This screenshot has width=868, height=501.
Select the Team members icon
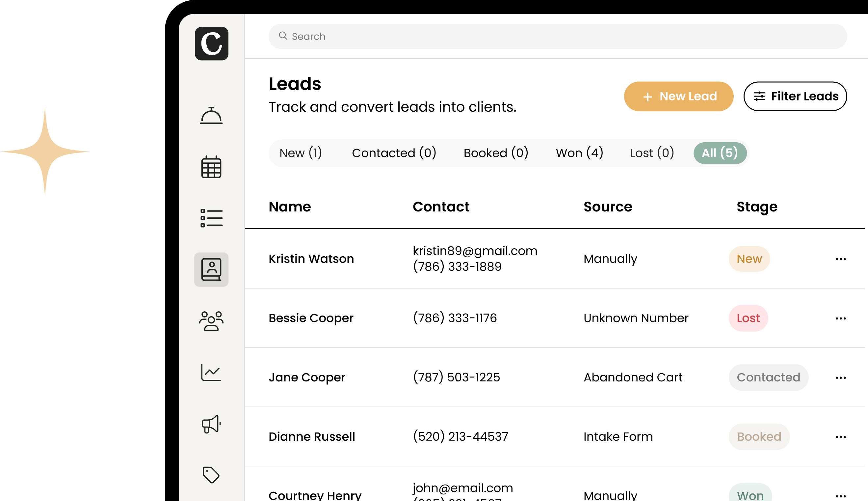click(x=211, y=321)
